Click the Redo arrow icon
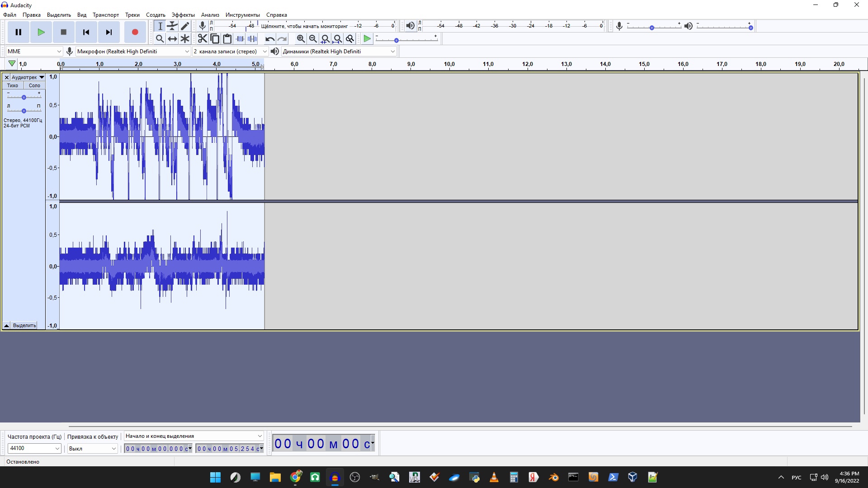The width and height of the screenshot is (868, 488). (x=283, y=38)
